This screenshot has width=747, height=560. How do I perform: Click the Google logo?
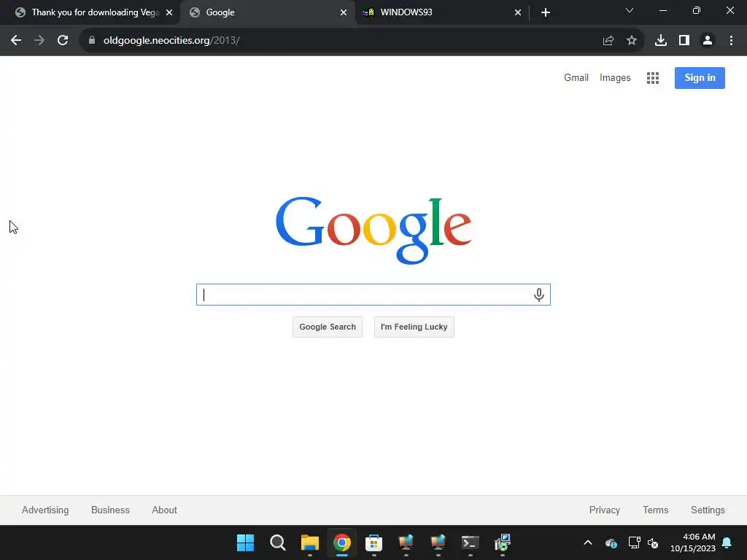click(x=373, y=230)
